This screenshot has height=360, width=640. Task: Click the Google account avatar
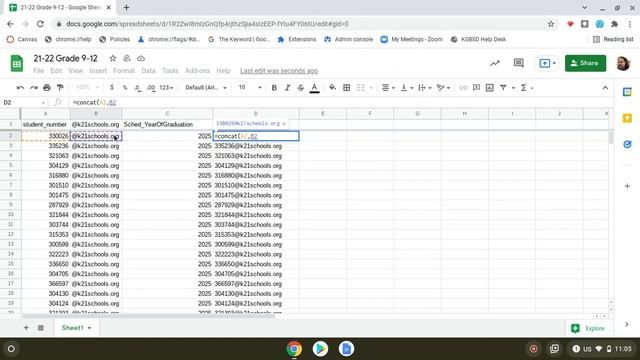(623, 63)
